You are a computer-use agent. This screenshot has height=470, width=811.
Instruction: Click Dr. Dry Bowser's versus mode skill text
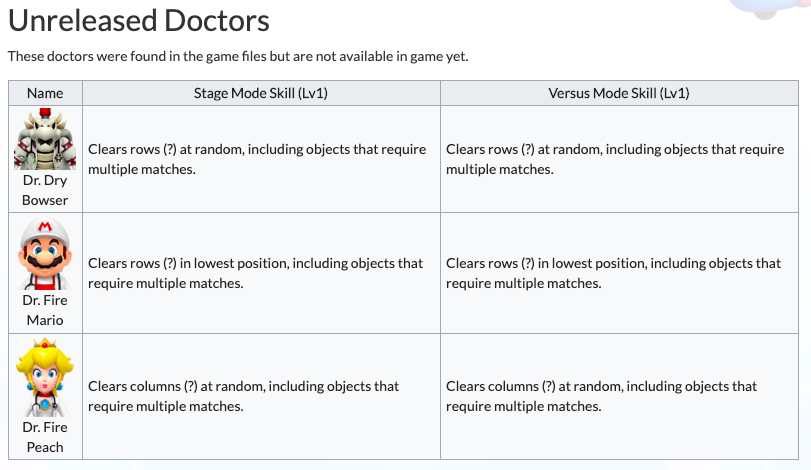pyautogui.click(x=615, y=159)
